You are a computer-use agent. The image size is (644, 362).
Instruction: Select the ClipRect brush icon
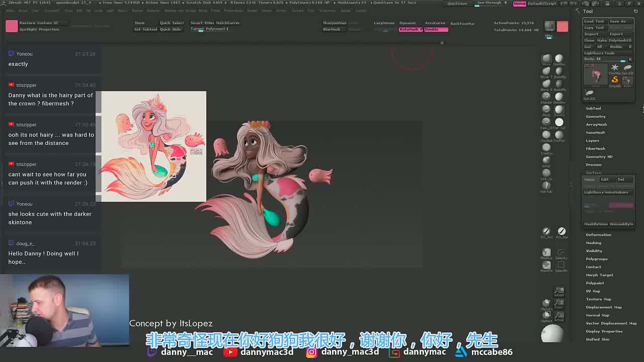546,316
